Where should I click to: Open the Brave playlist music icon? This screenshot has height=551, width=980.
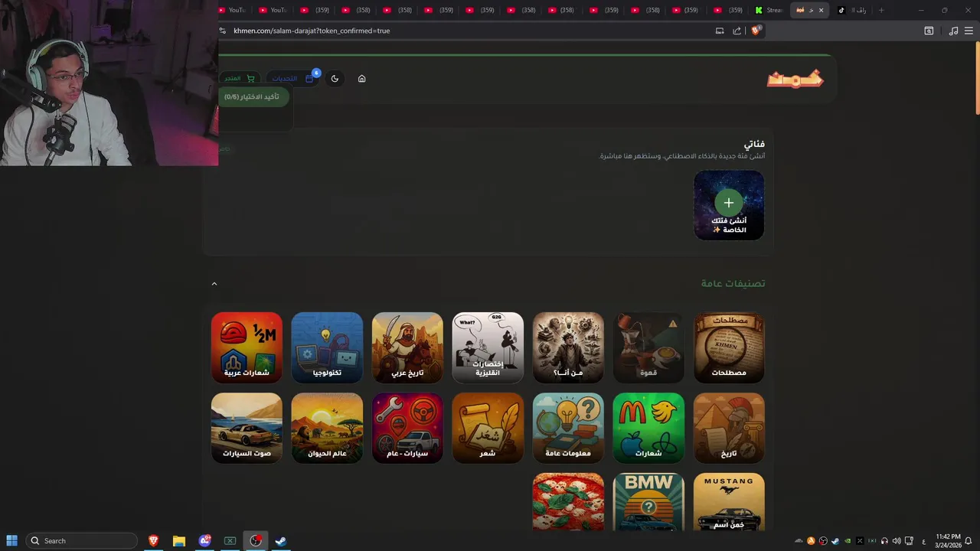pos(953,31)
